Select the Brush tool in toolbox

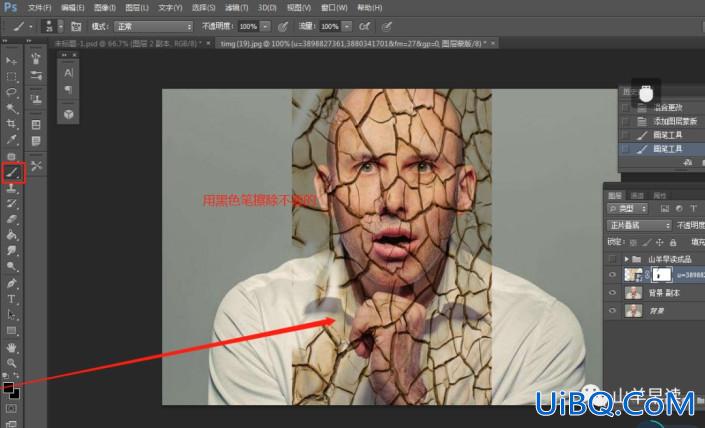coord(13,173)
